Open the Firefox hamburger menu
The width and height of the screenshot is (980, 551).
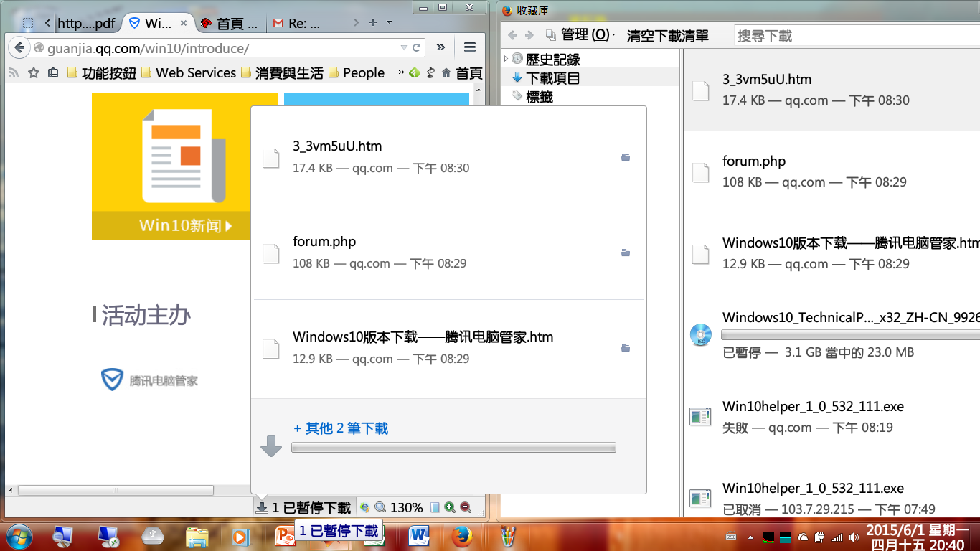(x=470, y=47)
